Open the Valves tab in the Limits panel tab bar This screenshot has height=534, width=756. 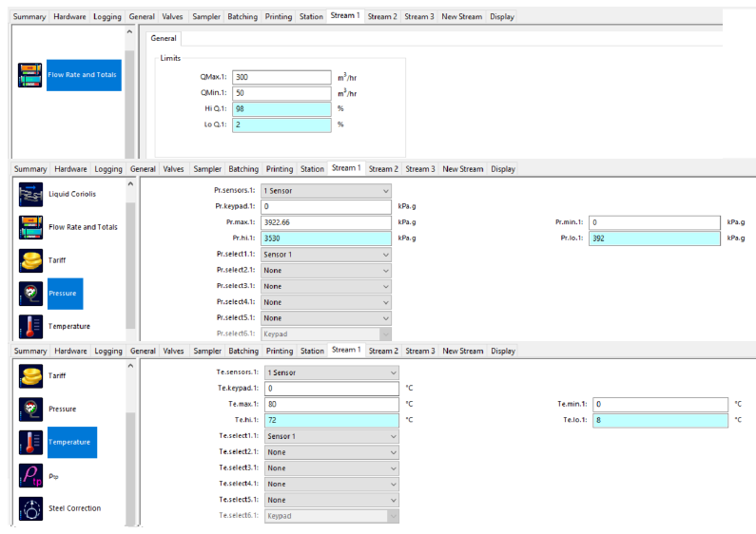tap(172, 16)
